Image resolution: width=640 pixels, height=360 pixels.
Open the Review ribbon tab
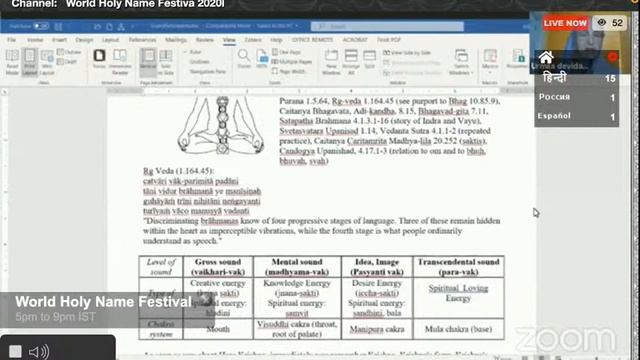click(x=204, y=40)
